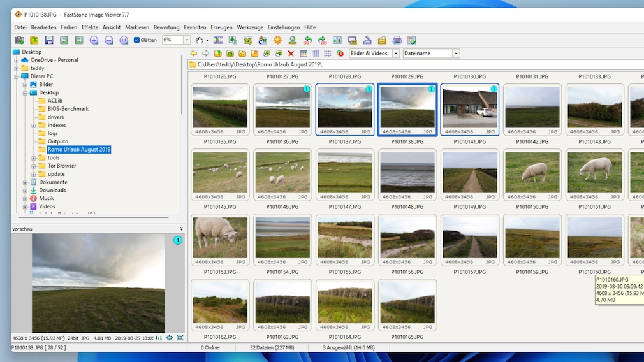This screenshot has height=362, width=644.
Task: Select thumbnail P1010141.JPG path photo
Action: coord(470,175)
